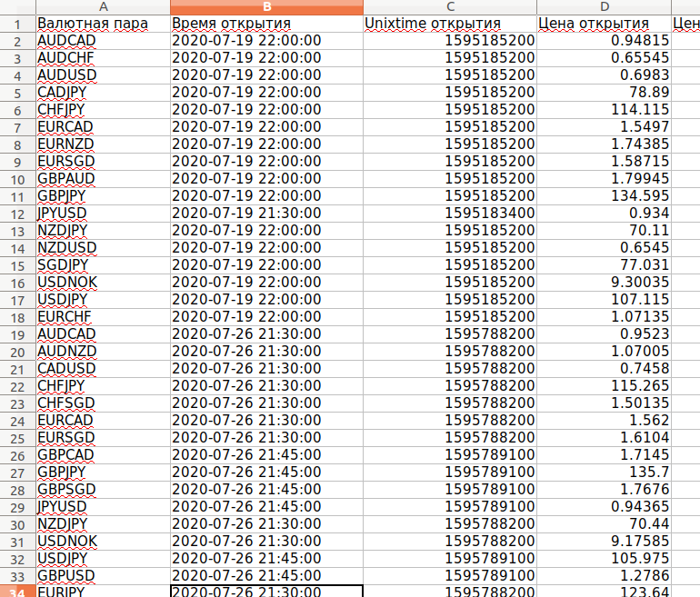This screenshot has height=597, width=700.
Task: Select the JPYUSD cell in row 12
Action: pyautogui.click(x=103, y=214)
